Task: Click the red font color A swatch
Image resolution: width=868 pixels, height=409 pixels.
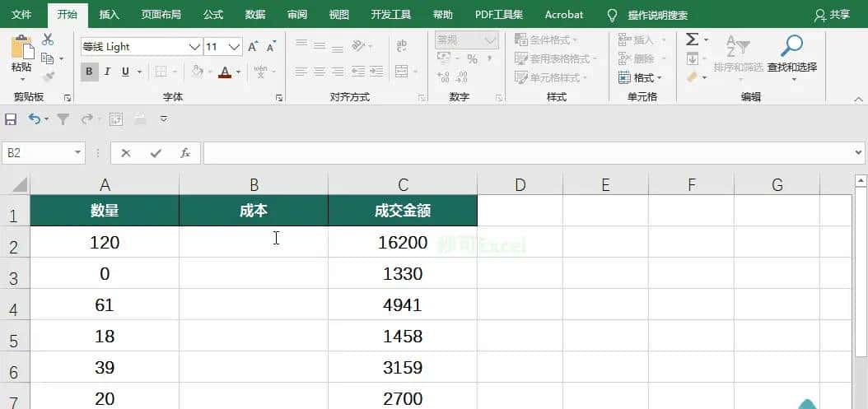Action: click(x=225, y=72)
